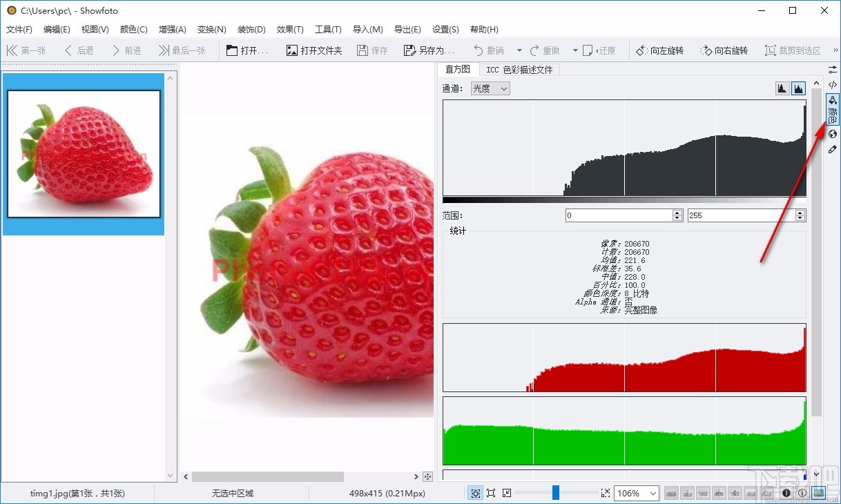Open the globe geolocation sidebar tab
Image resolution: width=841 pixels, height=504 pixels.
[832, 134]
